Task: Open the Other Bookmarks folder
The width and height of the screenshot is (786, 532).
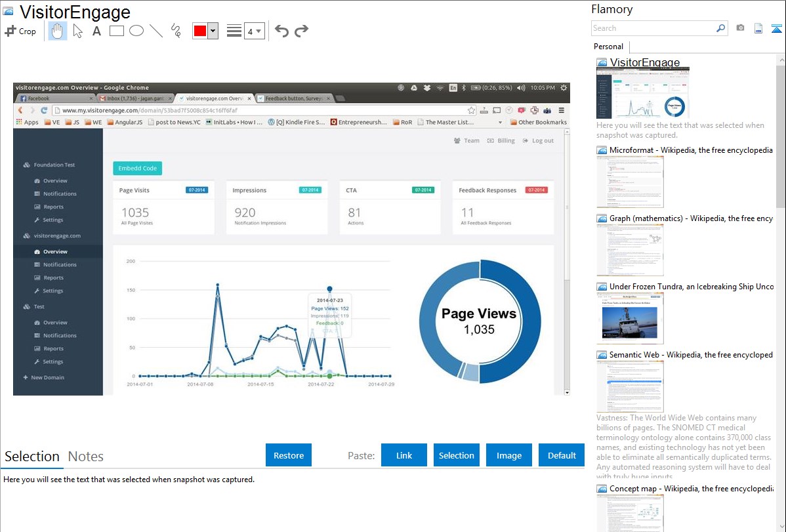Action: [x=538, y=122]
